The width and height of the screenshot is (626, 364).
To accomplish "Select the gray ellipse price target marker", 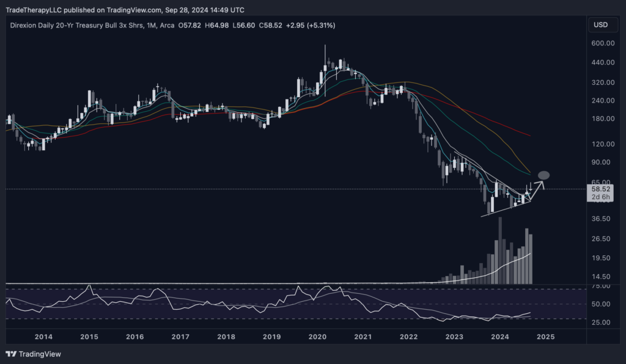I will pyautogui.click(x=544, y=175).
